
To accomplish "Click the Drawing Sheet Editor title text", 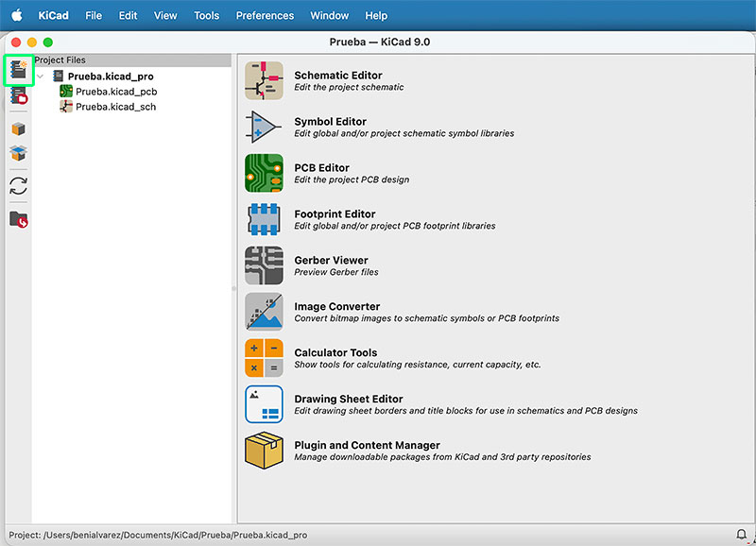I will coord(349,399).
